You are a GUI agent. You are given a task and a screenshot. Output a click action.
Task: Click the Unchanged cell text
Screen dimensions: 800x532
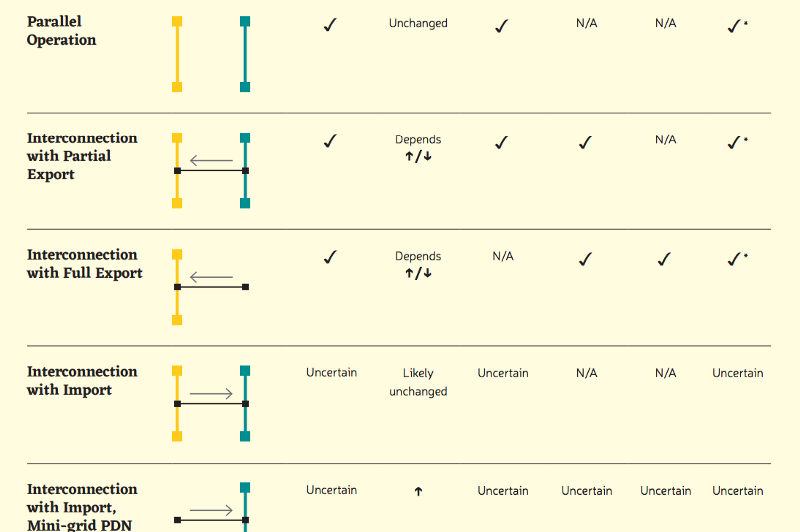click(x=418, y=23)
